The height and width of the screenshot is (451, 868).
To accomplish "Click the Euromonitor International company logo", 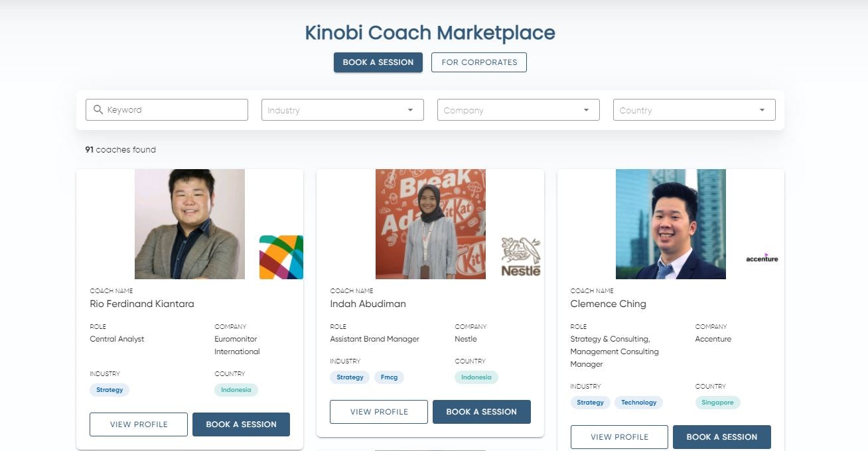I will [281, 257].
